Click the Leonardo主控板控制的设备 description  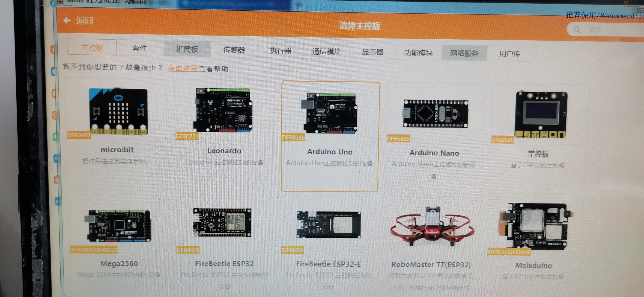[x=224, y=162]
